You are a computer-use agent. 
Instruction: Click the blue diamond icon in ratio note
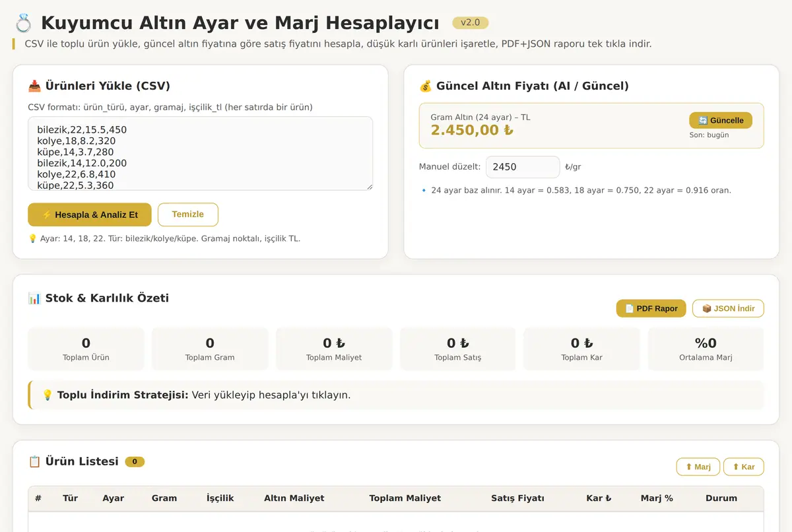tap(424, 190)
